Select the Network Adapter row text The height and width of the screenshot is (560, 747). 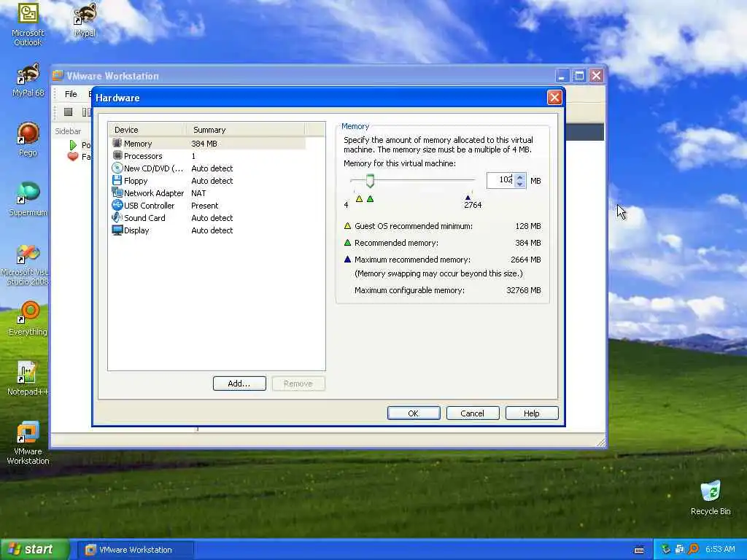click(153, 192)
